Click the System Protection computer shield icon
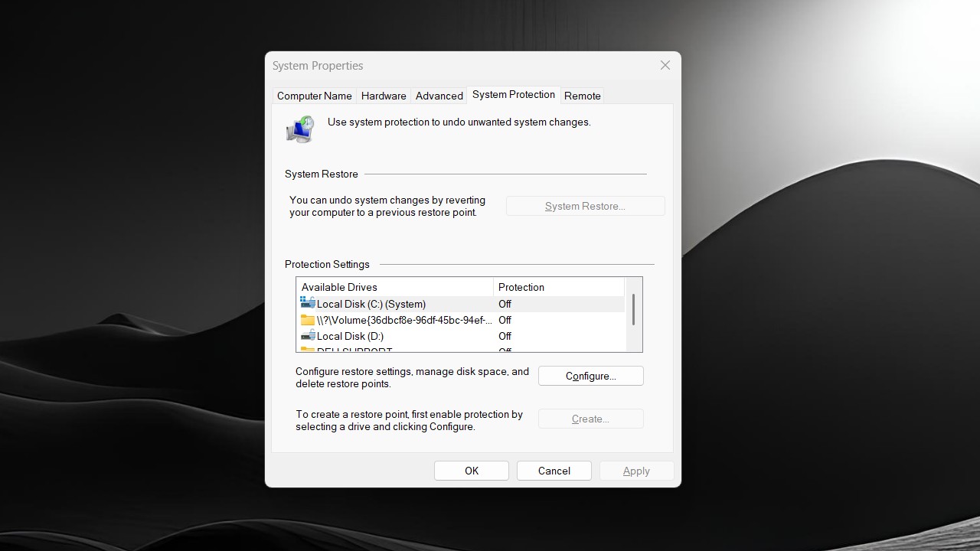 300,129
